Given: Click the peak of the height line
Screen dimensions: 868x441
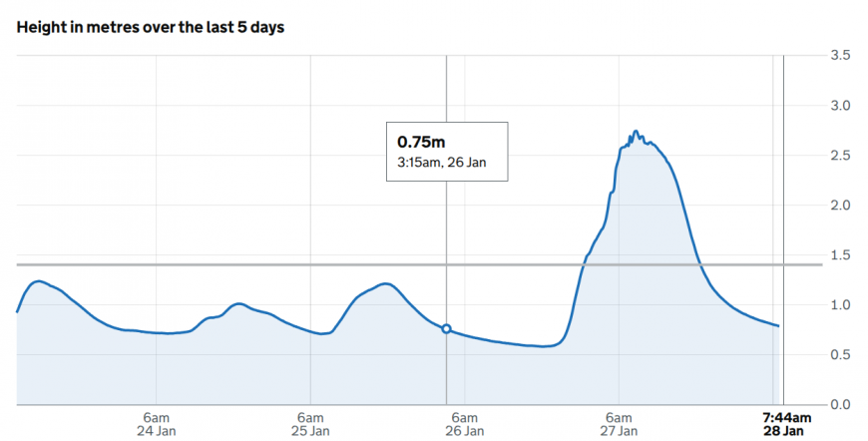Looking at the screenshot, I should pos(636,133).
